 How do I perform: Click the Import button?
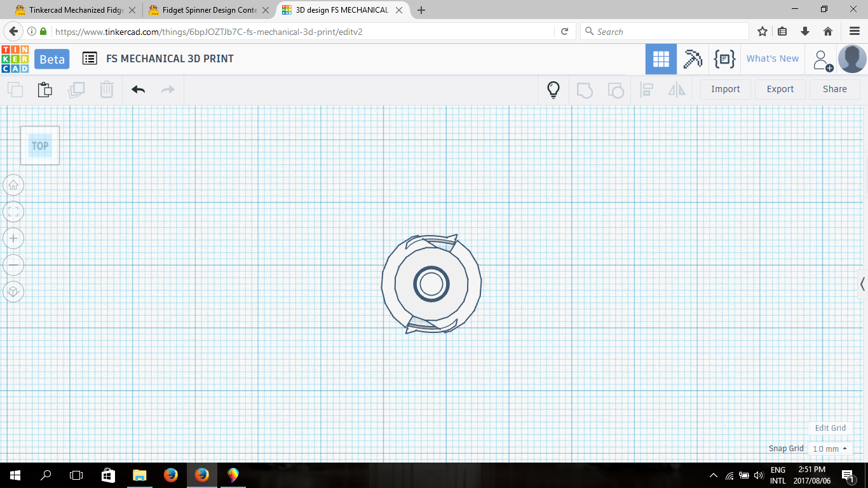coord(726,89)
